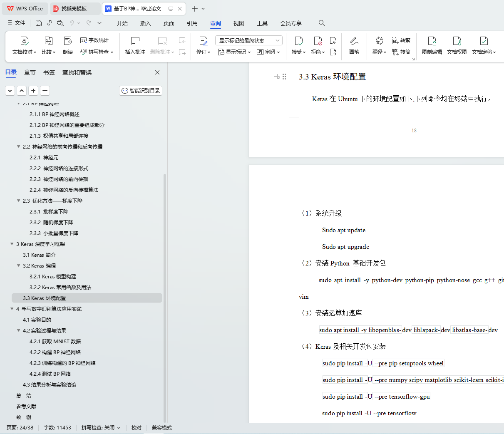Open the 文件 menu
This screenshot has width=504, height=434.
tap(17, 23)
